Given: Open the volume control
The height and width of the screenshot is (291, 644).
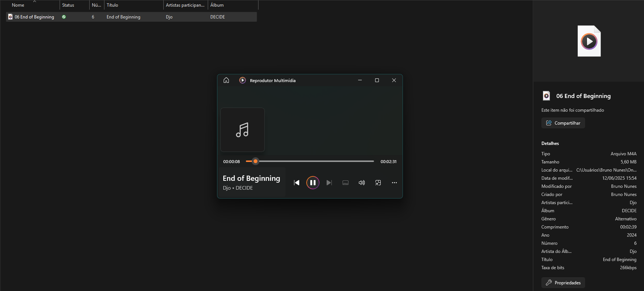Looking at the screenshot, I should pos(362,183).
